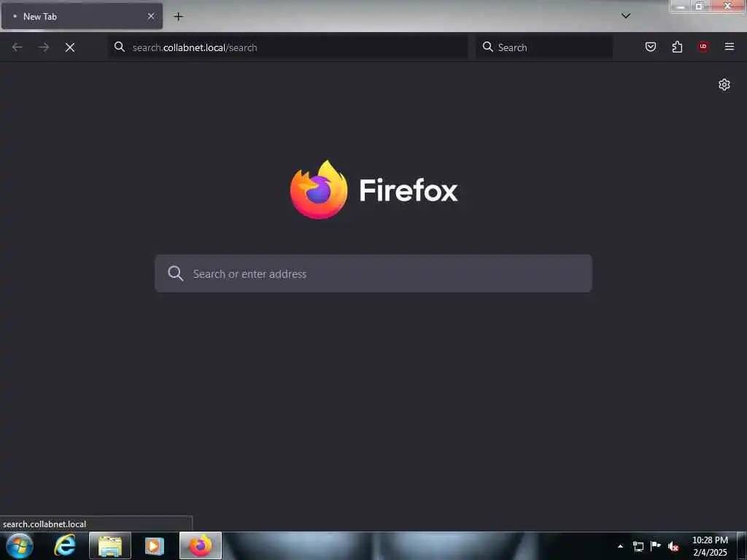The width and height of the screenshot is (747, 560).
Task: Click the muted volume tray icon
Action: click(x=673, y=546)
